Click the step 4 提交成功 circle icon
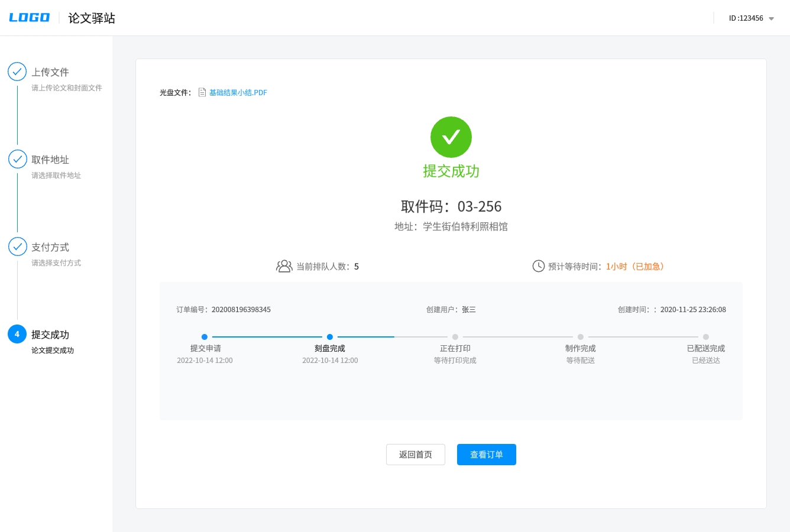Image resolution: width=790 pixels, height=532 pixels. pyautogui.click(x=17, y=334)
